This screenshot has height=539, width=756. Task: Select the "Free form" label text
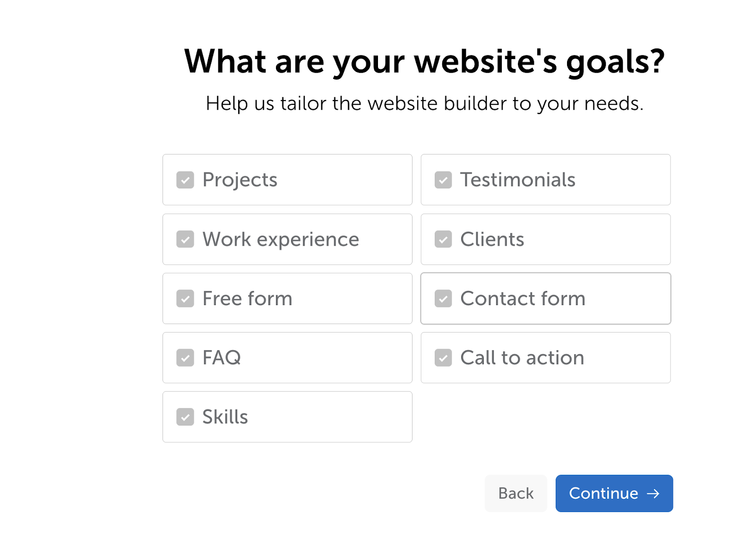[x=247, y=299]
